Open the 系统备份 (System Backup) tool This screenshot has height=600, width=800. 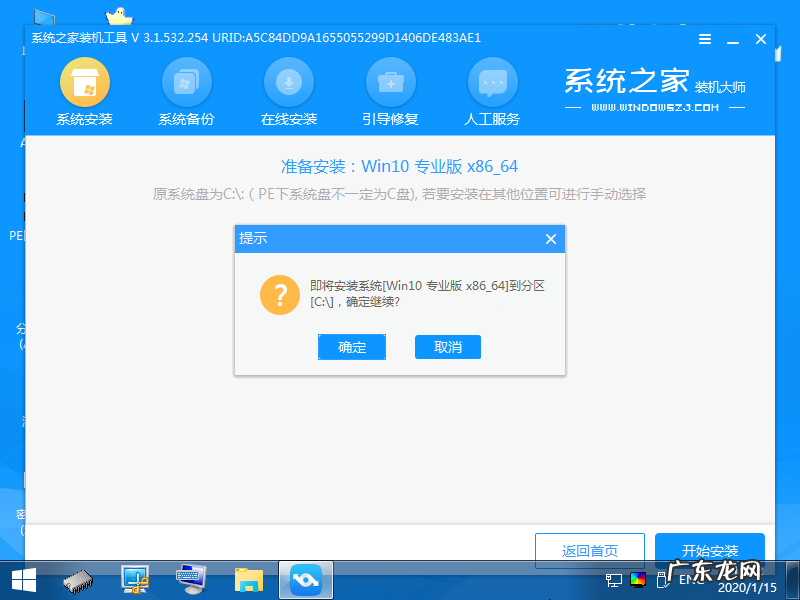point(187,88)
